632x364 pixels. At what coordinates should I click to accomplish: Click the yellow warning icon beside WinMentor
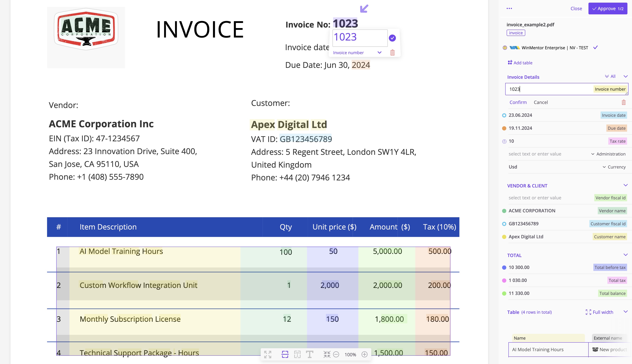505,48
